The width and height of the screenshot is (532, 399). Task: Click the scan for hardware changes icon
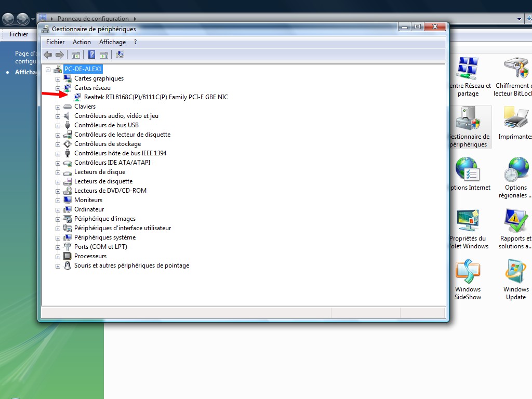[x=120, y=55]
